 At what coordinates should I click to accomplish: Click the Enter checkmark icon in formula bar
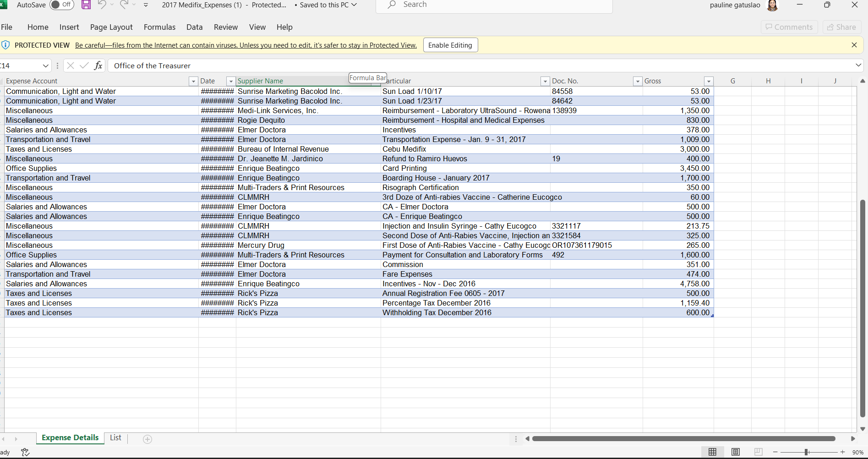point(84,66)
